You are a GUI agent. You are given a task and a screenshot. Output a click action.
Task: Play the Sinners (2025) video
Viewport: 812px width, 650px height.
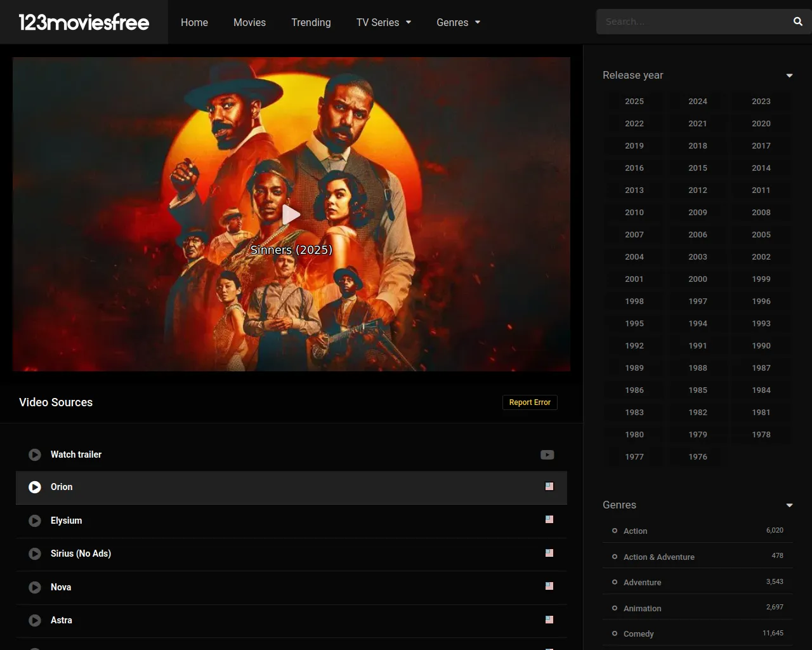tap(291, 215)
